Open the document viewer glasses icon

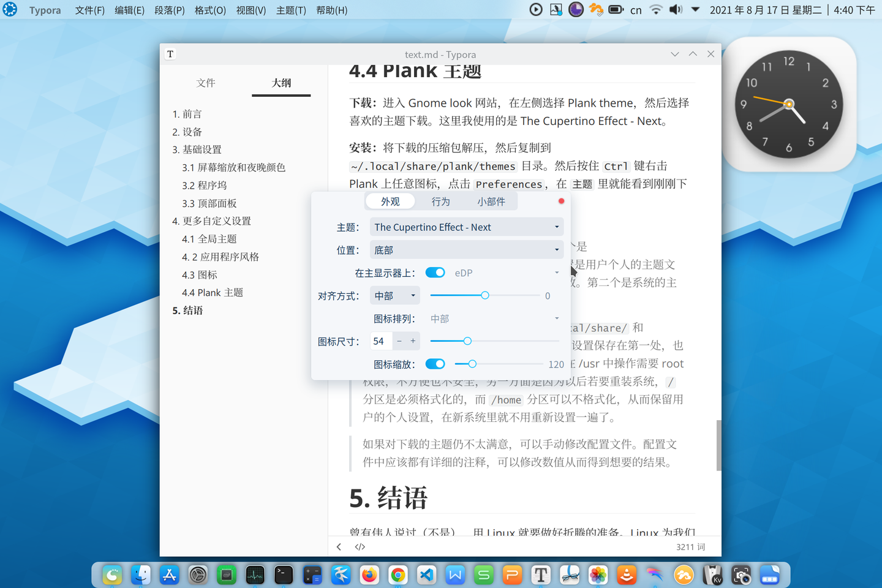click(570, 575)
